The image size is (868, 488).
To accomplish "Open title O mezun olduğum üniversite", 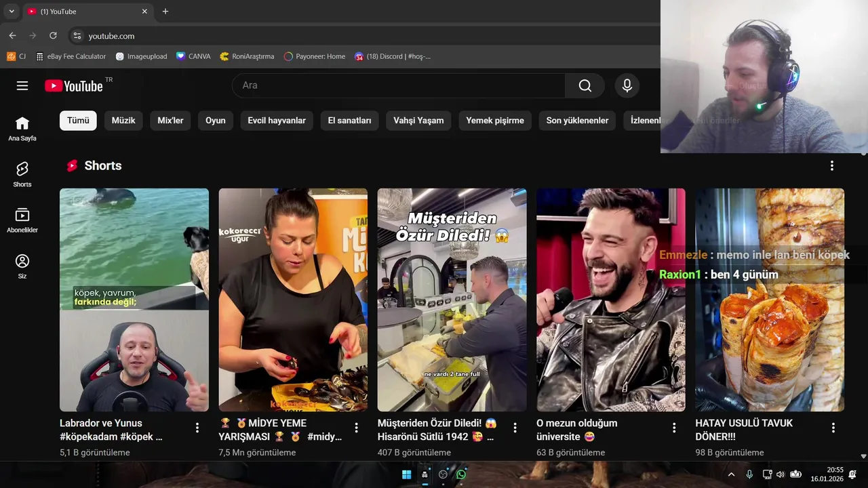I will pyautogui.click(x=577, y=430).
